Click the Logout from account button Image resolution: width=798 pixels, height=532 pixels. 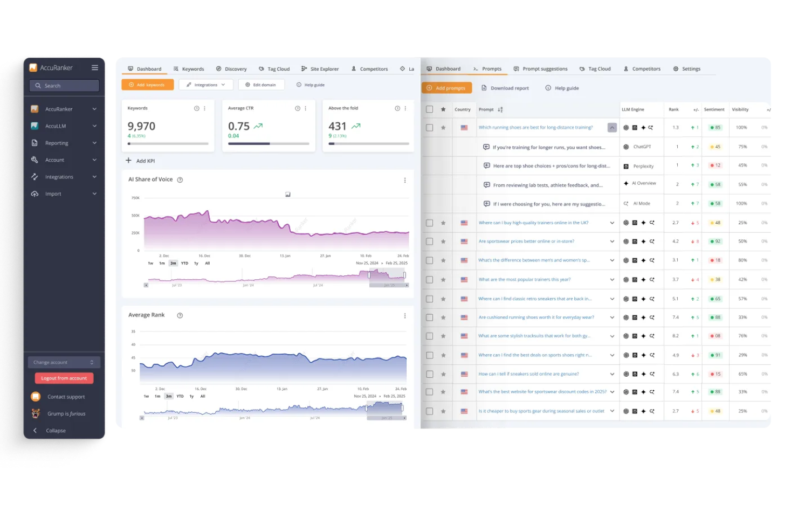(64, 378)
